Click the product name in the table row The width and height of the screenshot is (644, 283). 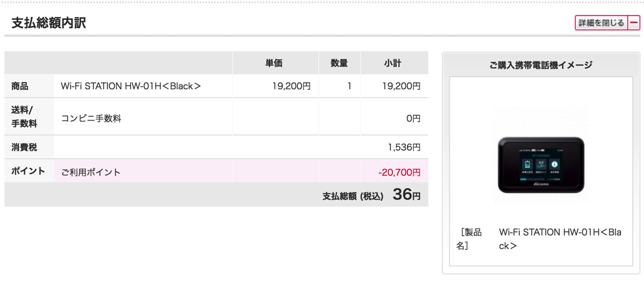click(x=131, y=86)
